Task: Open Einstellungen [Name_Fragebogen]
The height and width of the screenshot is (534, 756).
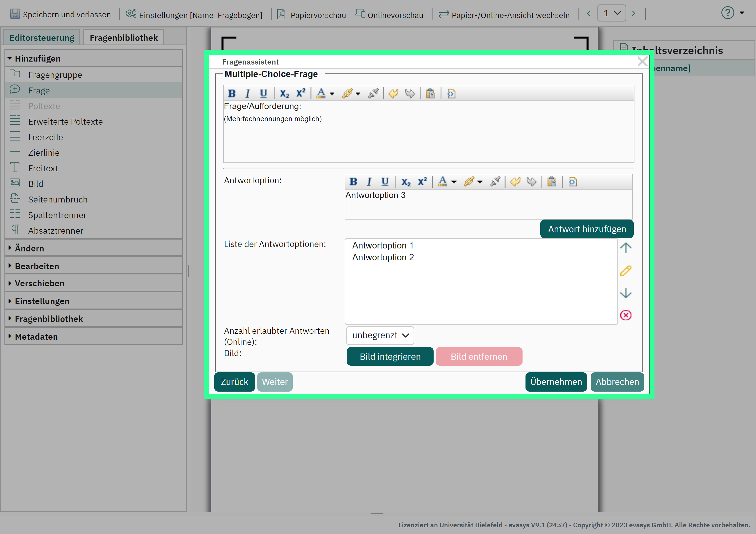Action: [x=194, y=15]
